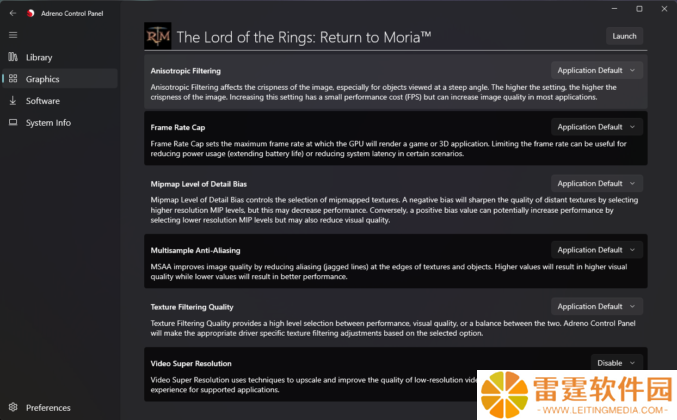Open the Multisample Anti-Aliasing dropdown

597,250
